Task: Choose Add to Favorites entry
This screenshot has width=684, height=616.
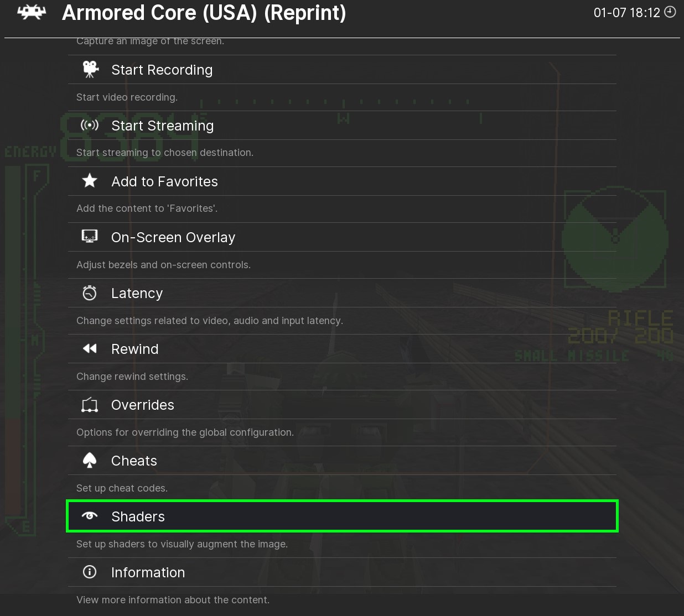Action: [x=164, y=181]
